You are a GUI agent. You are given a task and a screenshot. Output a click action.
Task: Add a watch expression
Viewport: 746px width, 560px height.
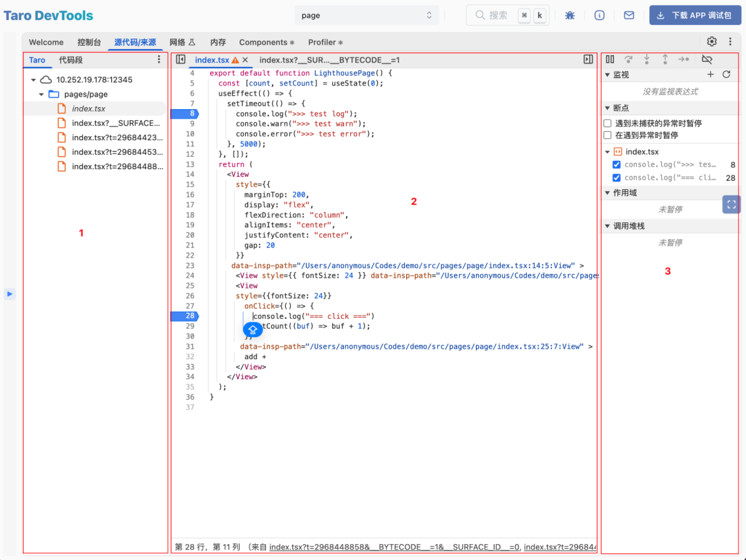(x=710, y=74)
